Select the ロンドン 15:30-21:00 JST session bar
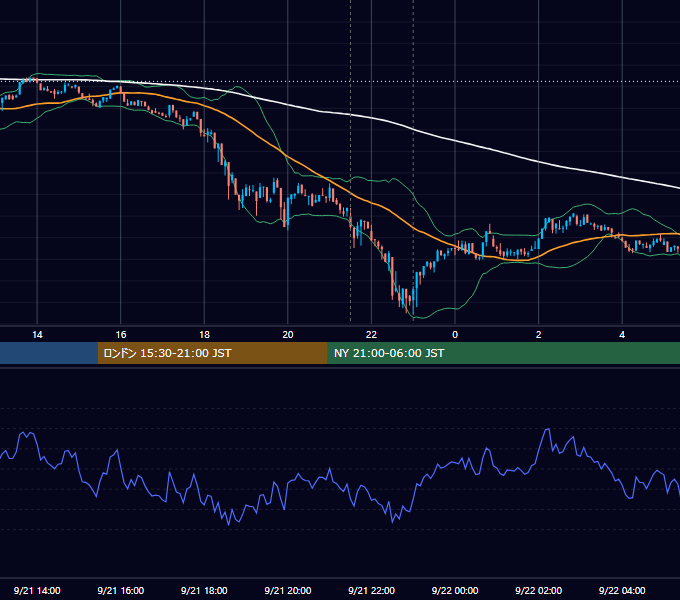 coord(212,353)
